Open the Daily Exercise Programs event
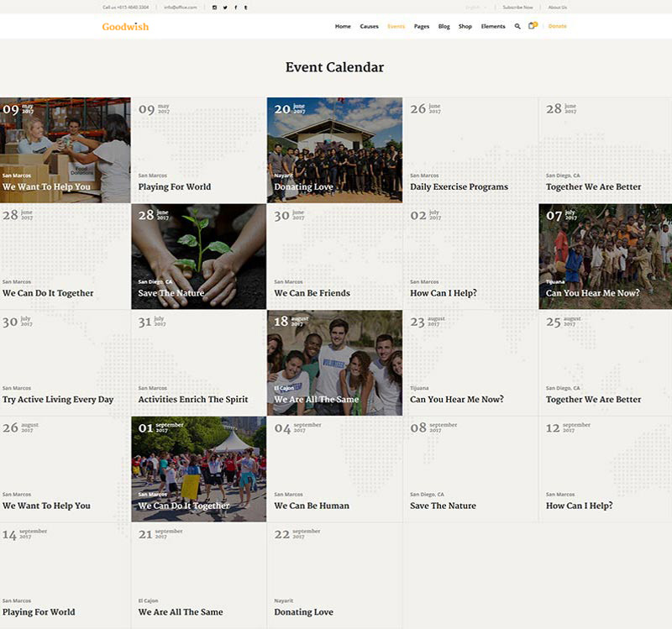Screen dimensions: 672x629 coord(459,186)
